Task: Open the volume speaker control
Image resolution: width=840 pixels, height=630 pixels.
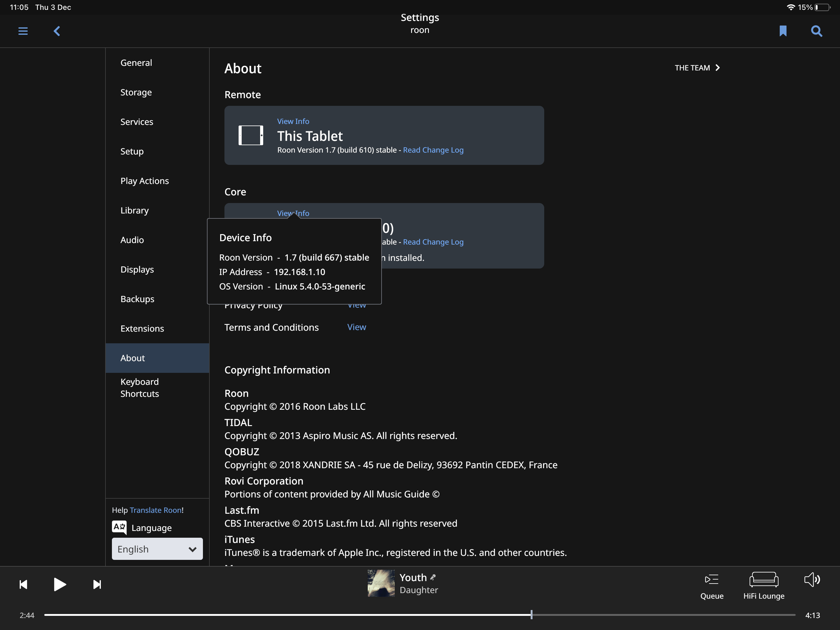Action: (x=812, y=580)
